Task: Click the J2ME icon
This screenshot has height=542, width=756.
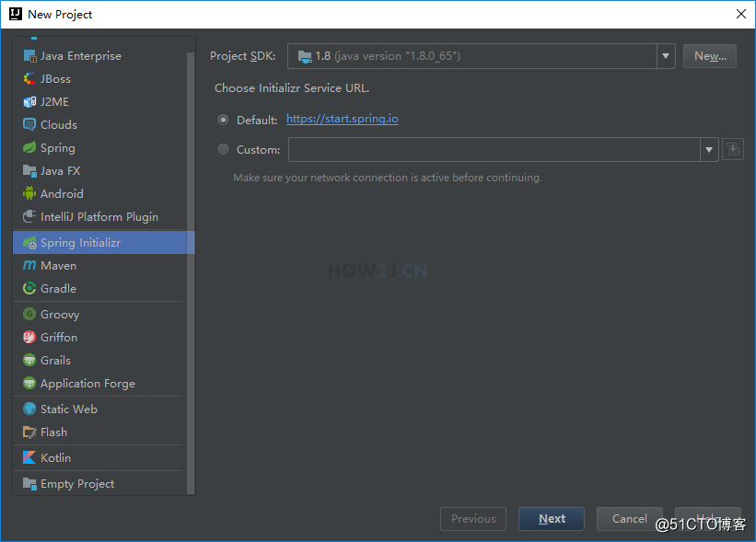Action: (29, 101)
